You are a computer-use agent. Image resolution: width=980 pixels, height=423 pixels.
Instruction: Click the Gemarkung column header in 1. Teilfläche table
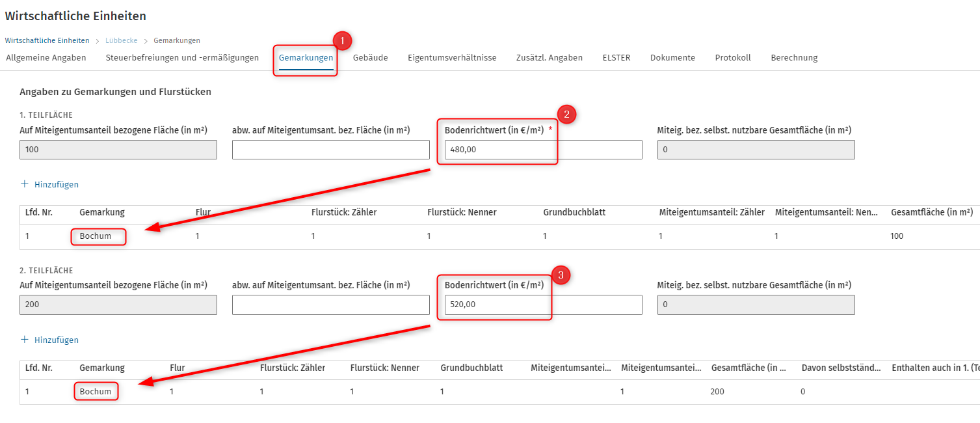pos(102,213)
